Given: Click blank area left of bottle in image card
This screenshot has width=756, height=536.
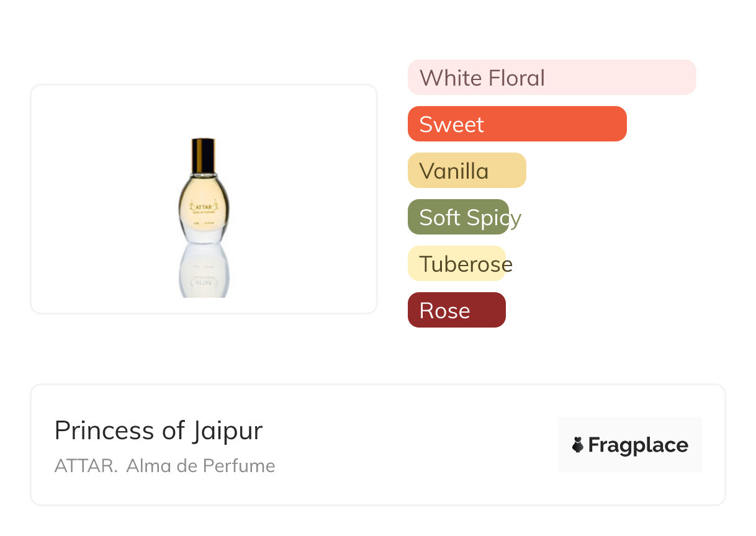Looking at the screenshot, I should (99, 199).
